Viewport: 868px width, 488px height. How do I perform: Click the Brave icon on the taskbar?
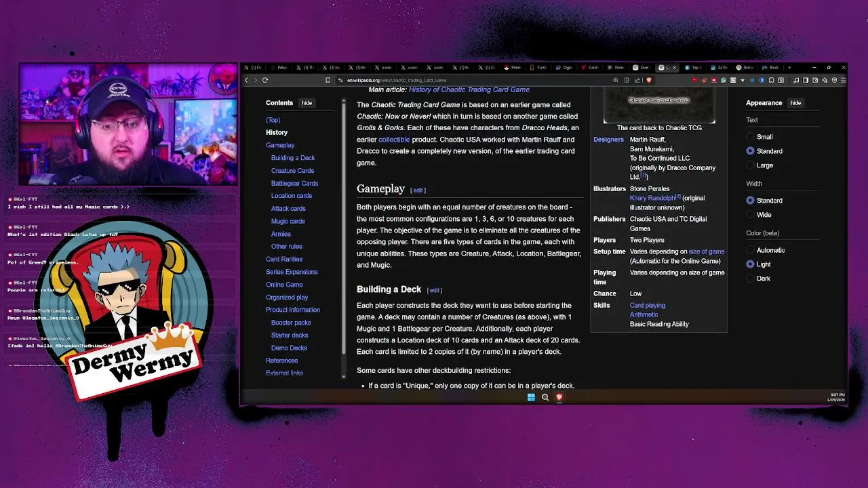559,397
